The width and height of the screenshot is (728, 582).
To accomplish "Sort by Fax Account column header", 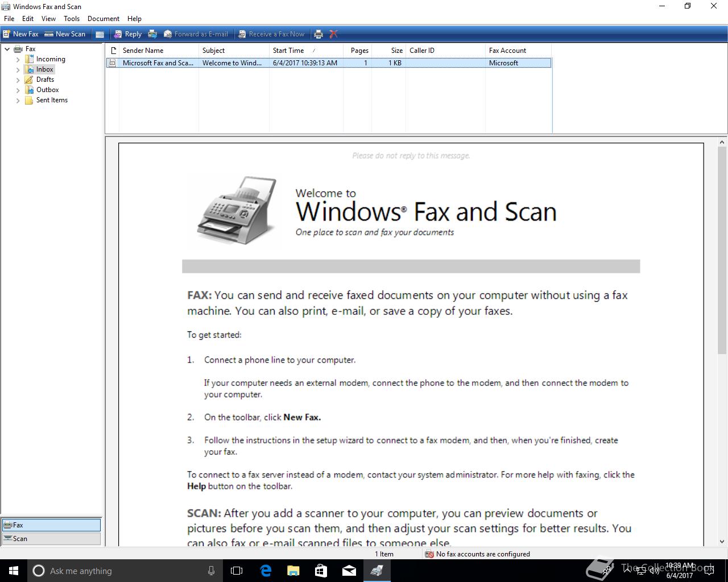I will click(518, 51).
